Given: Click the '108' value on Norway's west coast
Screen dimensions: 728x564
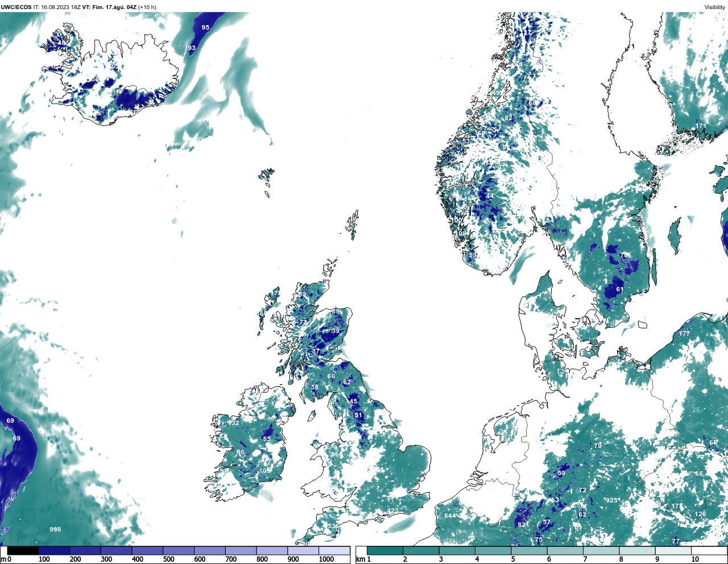Looking at the screenshot, I should click(x=461, y=233).
